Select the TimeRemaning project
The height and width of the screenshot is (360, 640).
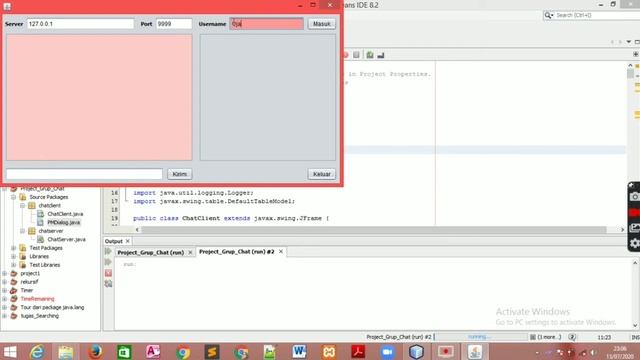(37, 299)
